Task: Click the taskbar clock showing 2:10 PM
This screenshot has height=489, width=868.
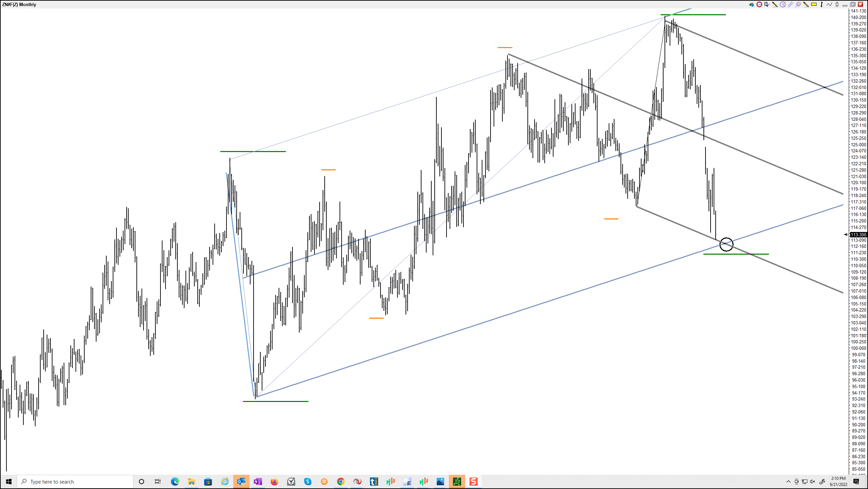Action: 838,482
